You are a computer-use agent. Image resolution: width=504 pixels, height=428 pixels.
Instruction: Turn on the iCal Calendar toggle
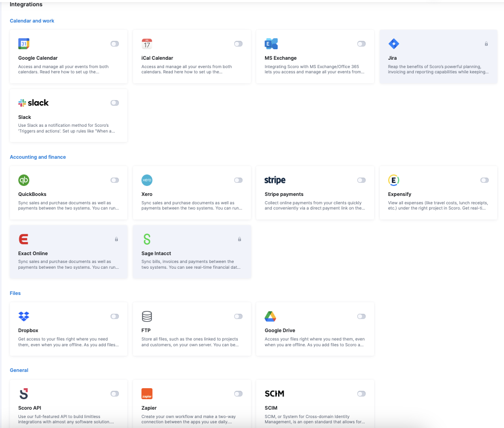coord(238,43)
